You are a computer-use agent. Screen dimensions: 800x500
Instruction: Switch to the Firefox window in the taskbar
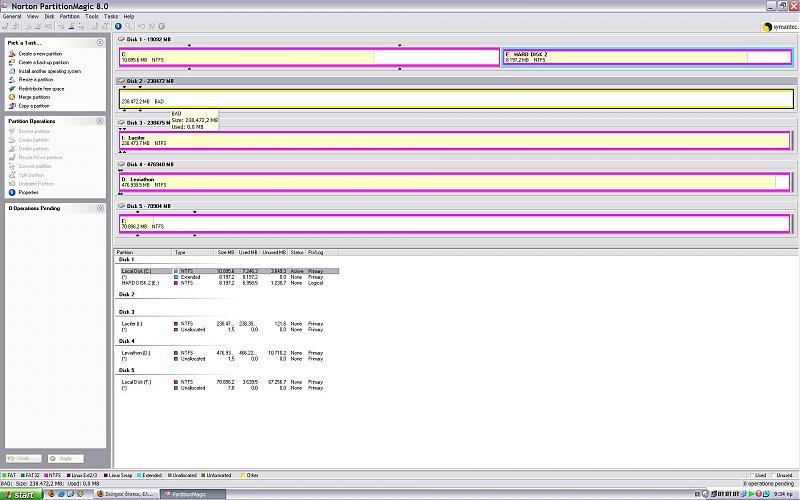[126, 494]
